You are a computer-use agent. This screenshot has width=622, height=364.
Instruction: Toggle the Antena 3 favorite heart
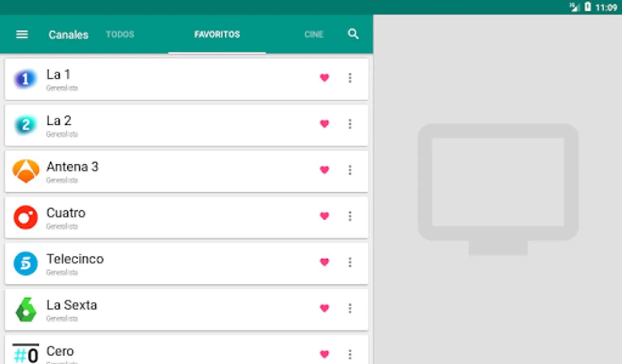(x=324, y=170)
